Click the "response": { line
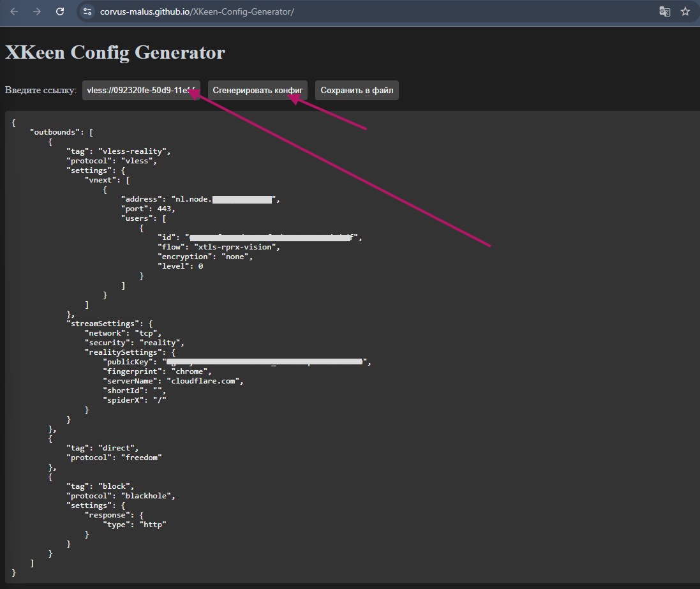The width and height of the screenshot is (700, 589). (x=114, y=515)
